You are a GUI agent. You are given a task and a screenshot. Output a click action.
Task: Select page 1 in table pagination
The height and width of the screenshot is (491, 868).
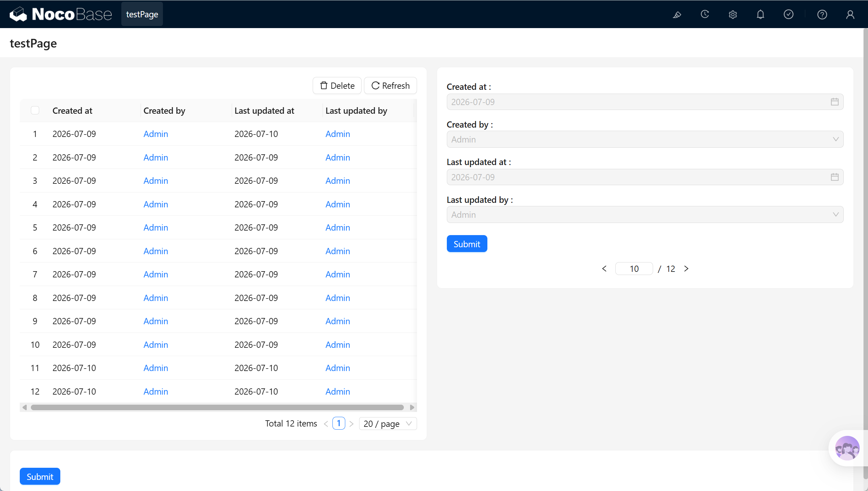[339, 424]
